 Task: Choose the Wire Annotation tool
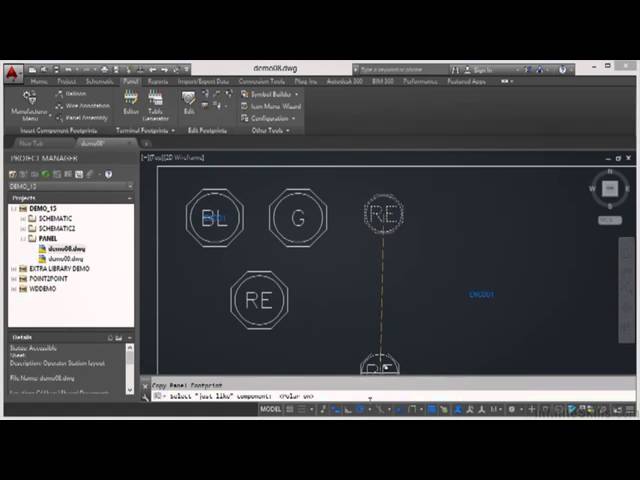[x=82, y=106]
